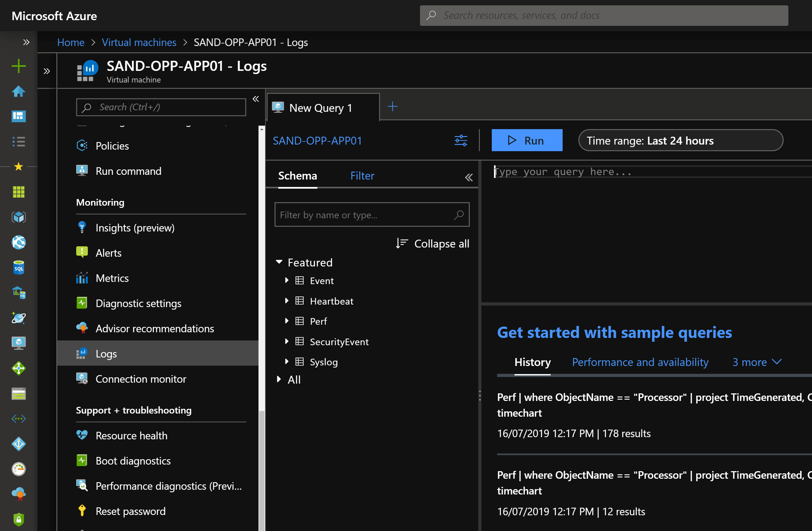Open All services list icon

point(19,141)
